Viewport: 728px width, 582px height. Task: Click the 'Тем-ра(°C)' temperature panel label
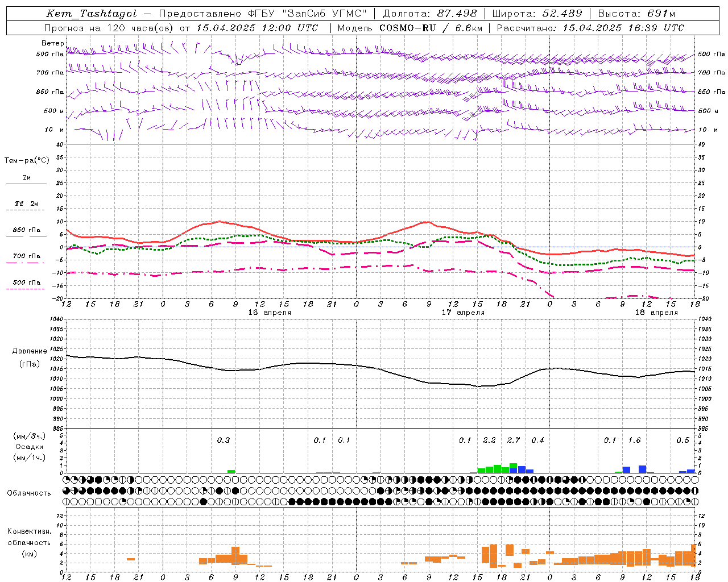pyautogui.click(x=27, y=161)
